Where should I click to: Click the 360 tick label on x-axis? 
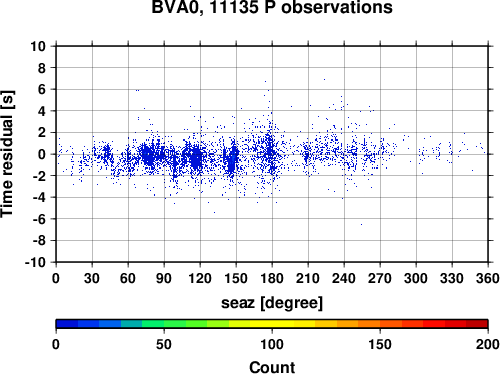coord(488,278)
